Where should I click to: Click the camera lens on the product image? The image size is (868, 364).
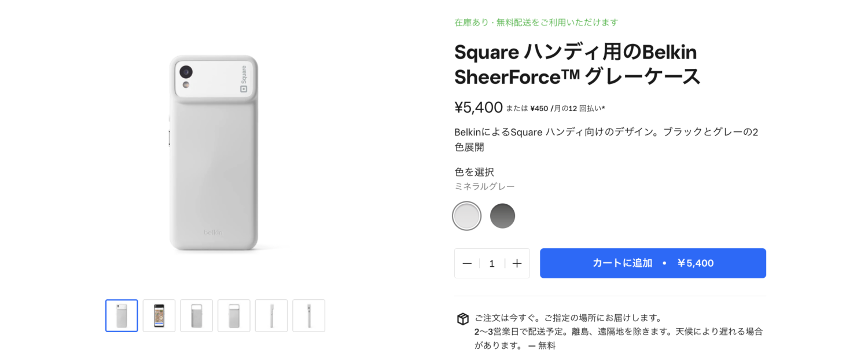[x=186, y=72]
